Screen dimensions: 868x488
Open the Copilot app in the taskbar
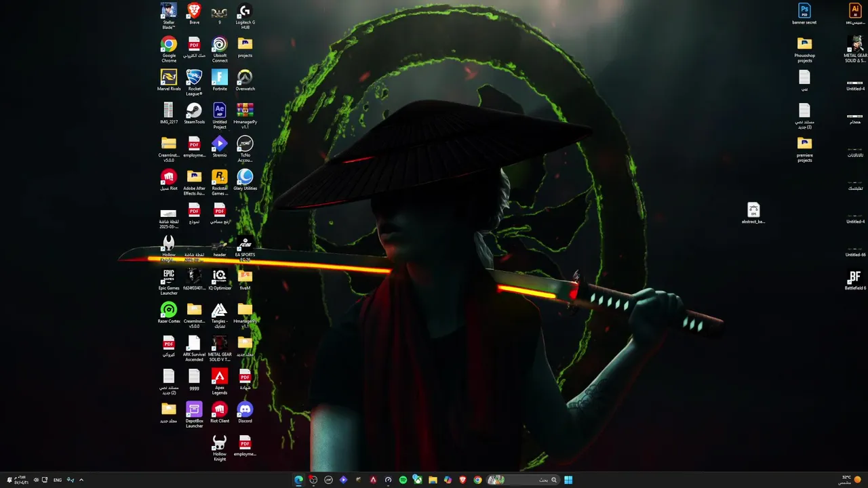point(448,480)
